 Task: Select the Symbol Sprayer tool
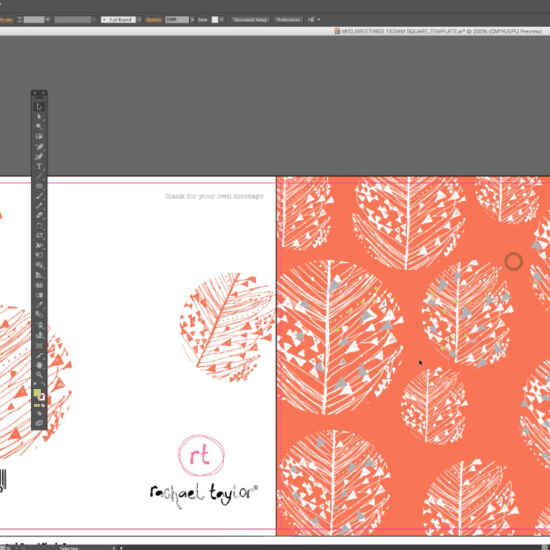pyautogui.click(x=39, y=325)
